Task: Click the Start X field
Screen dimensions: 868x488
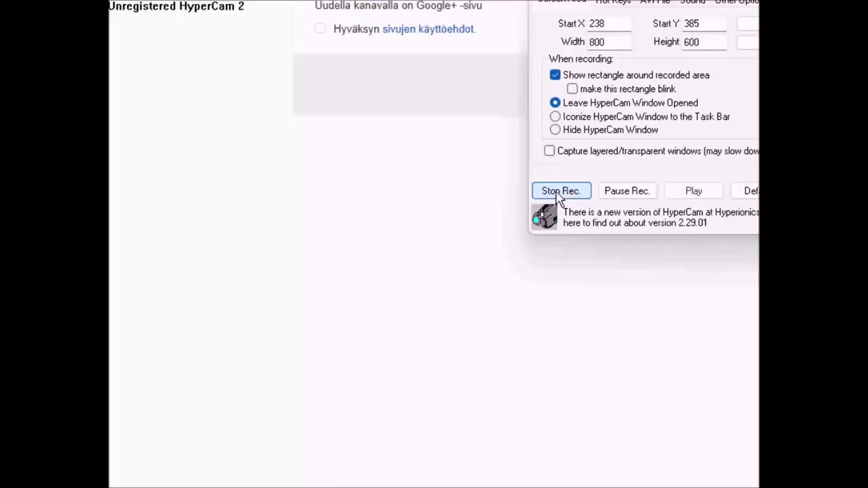Action: point(609,23)
